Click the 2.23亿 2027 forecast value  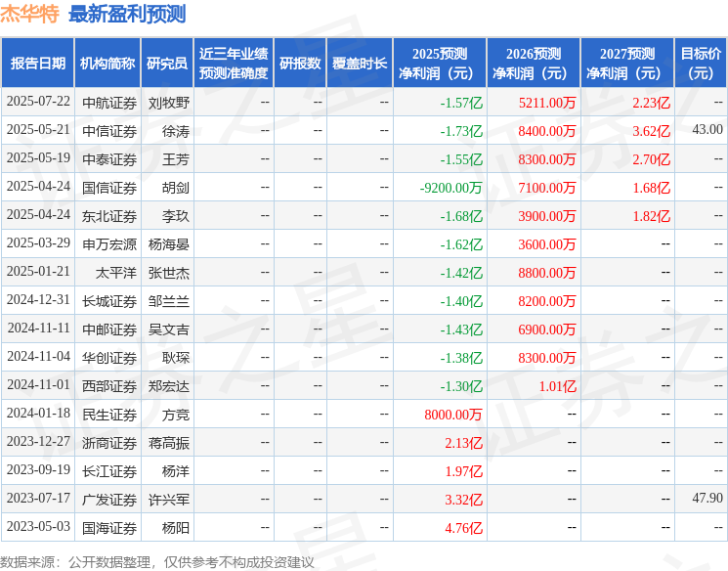pyautogui.click(x=651, y=103)
